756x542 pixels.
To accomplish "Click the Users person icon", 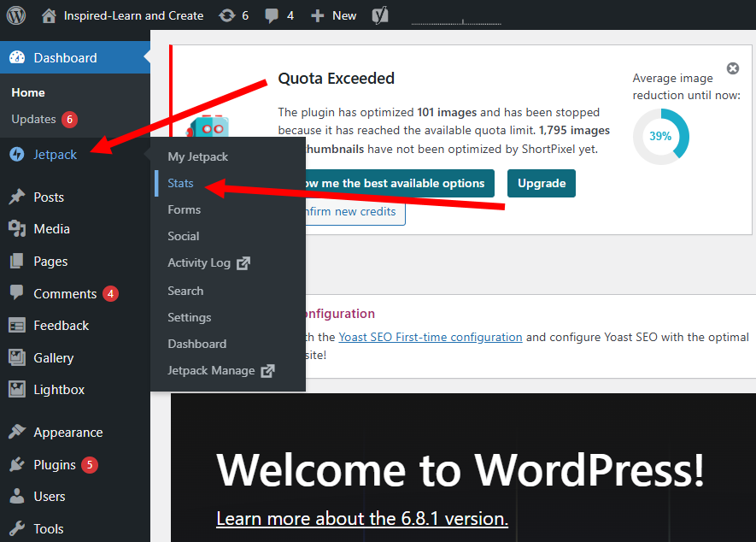I will [17, 496].
